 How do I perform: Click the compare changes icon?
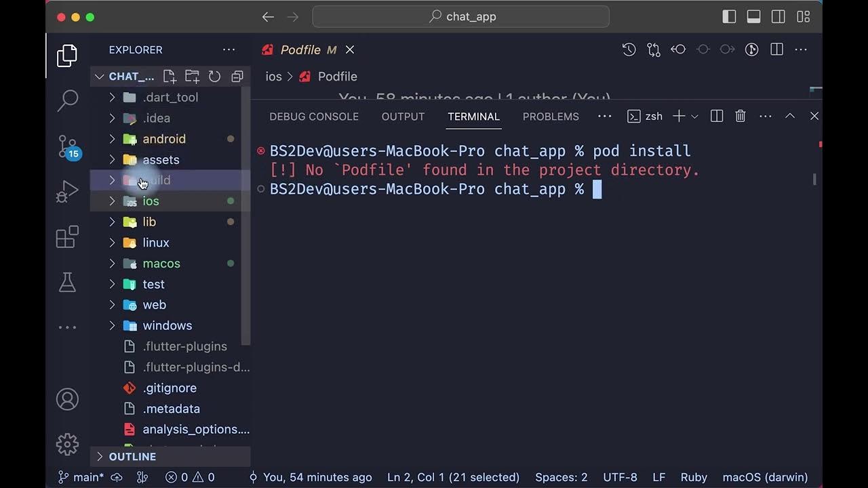coord(654,49)
